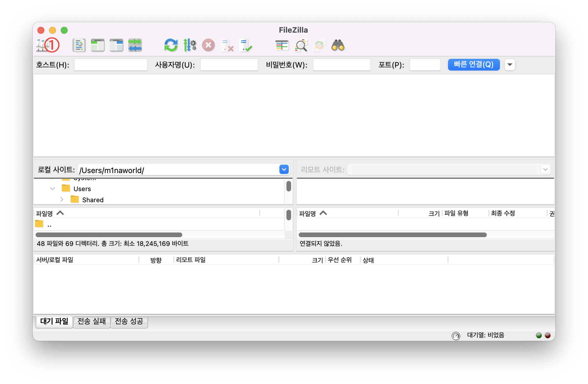Image resolution: width=588 pixels, height=384 pixels.
Task: Expand the Shared folder tree
Action: (62, 200)
